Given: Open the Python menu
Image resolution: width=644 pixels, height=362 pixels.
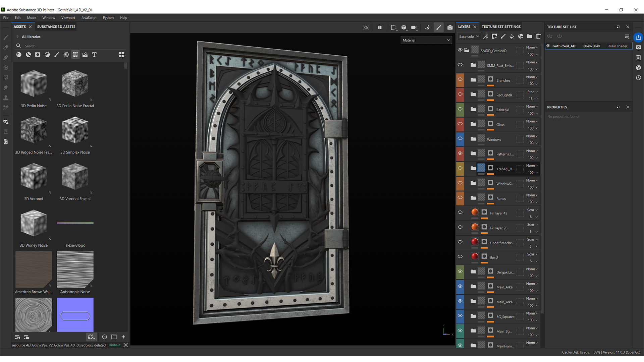Looking at the screenshot, I should point(108,18).
